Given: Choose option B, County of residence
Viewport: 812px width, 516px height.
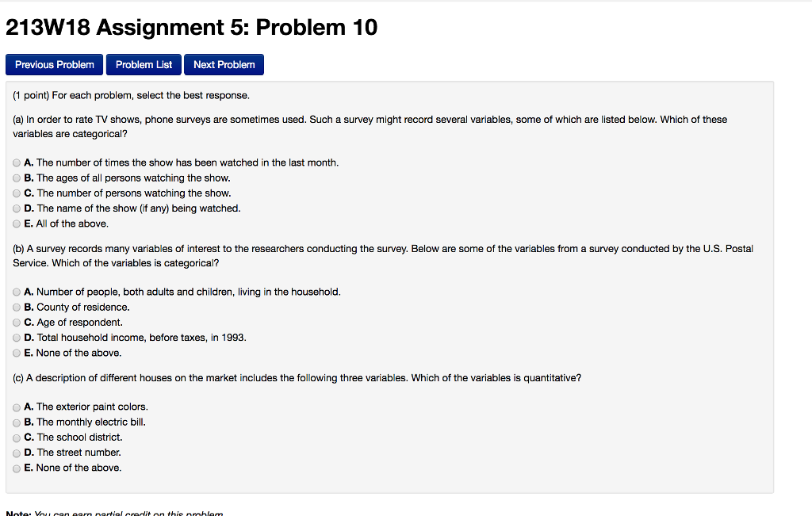Looking at the screenshot, I should click(16, 307).
